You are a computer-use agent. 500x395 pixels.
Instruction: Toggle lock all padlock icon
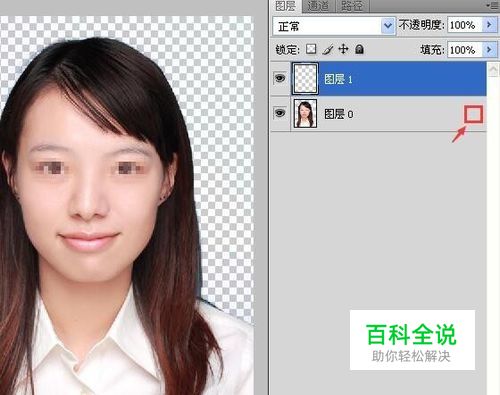[x=359, y=49]
